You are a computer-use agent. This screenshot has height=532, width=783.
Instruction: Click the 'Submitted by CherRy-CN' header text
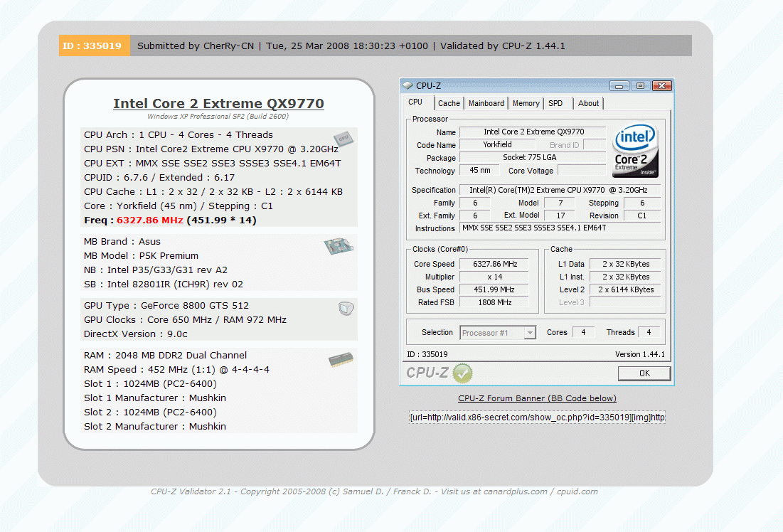point(196,46)
